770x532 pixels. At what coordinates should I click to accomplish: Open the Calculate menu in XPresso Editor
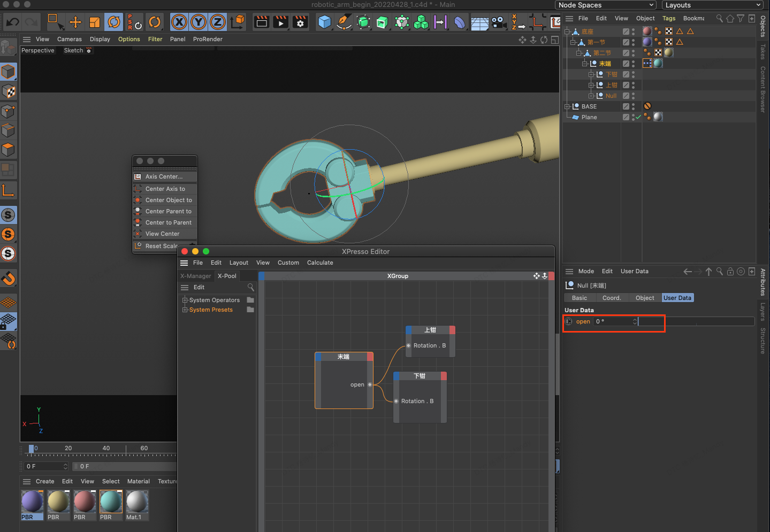[320, 263]
